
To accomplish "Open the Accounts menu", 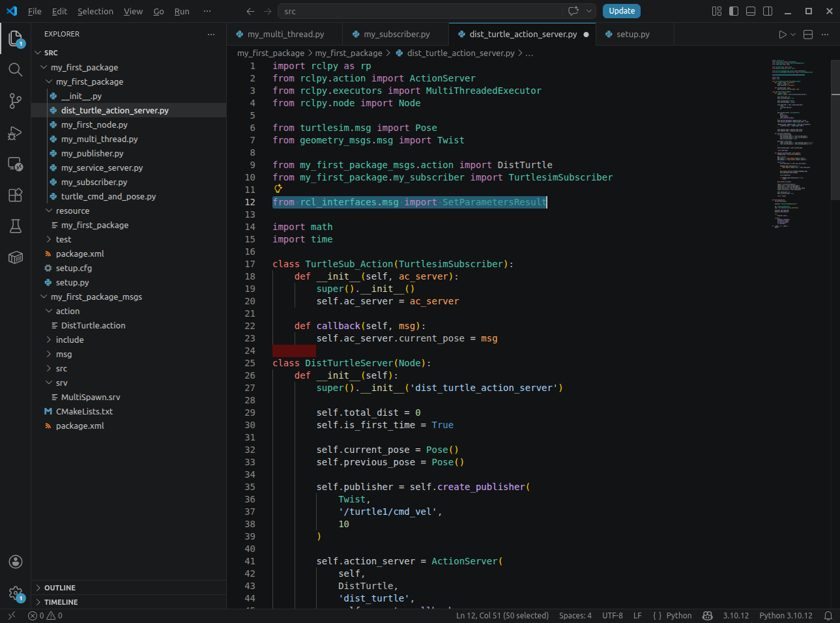I will (x=16, y=562).
